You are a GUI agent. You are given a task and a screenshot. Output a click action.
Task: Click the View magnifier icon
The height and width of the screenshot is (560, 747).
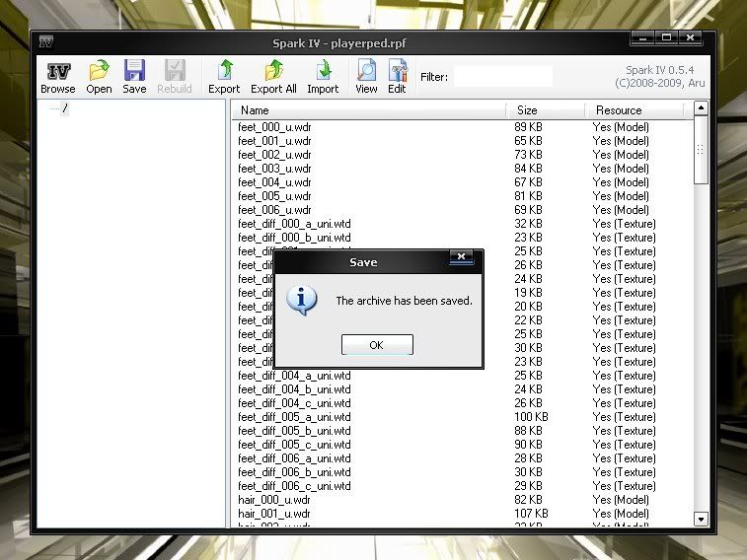pyautogui.click(x=366, y=77)
